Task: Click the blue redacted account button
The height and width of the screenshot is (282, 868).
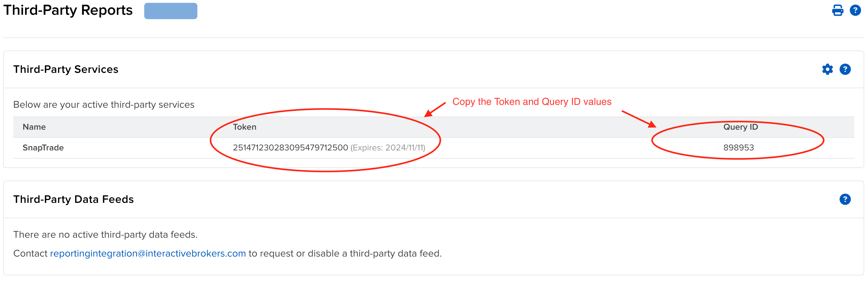Action: (x=171, y=11)
